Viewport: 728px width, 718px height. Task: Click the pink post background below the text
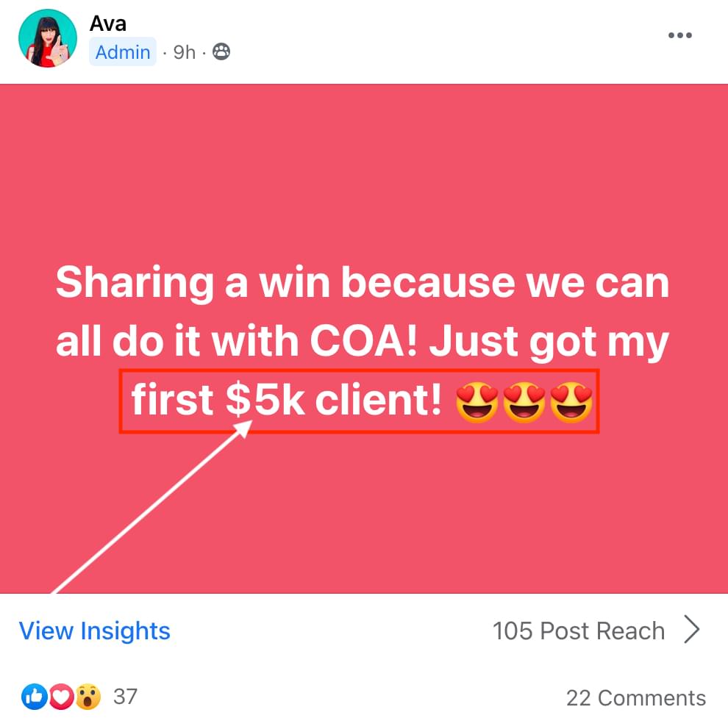click(x=441, y=514)
